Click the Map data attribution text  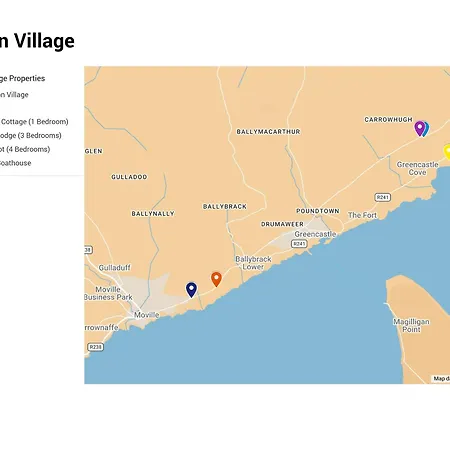(x=441, y=379)
